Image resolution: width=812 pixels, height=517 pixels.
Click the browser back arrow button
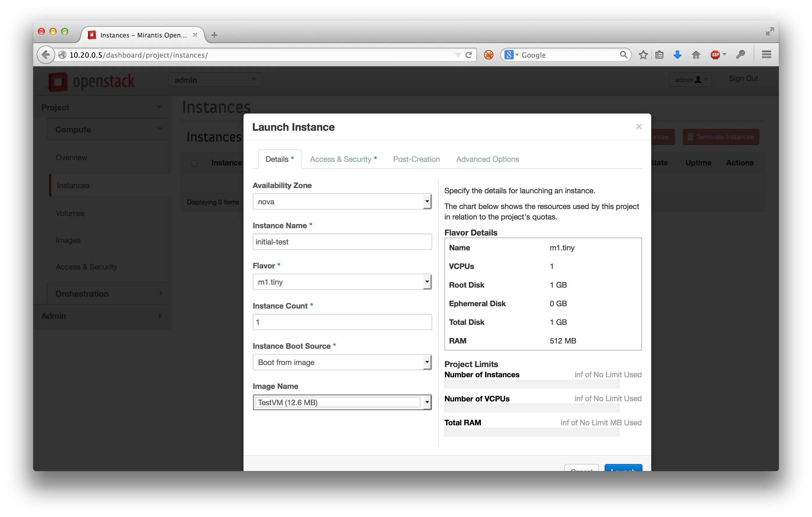[x=46, y=55]
